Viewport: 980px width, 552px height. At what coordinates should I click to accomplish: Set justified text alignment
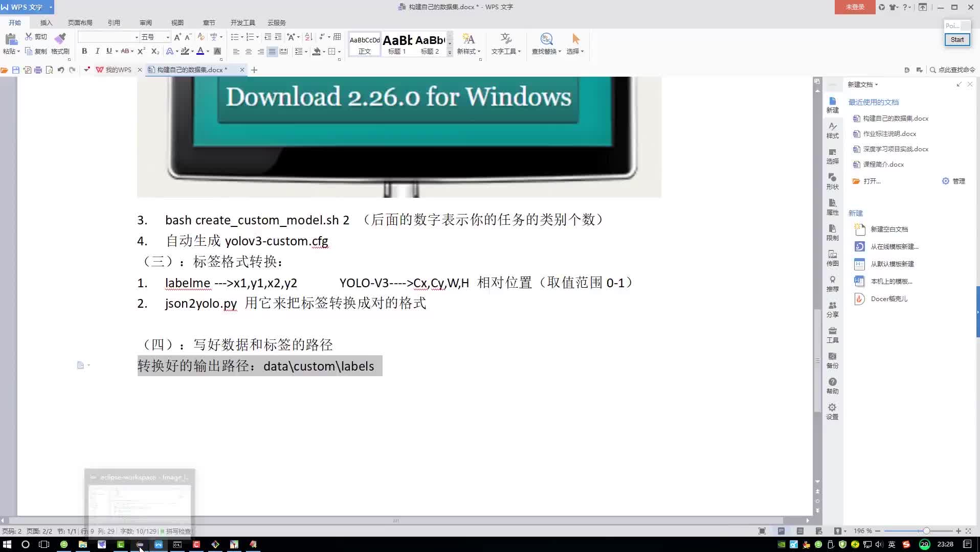pyautogui.click(x=272, y=52)
